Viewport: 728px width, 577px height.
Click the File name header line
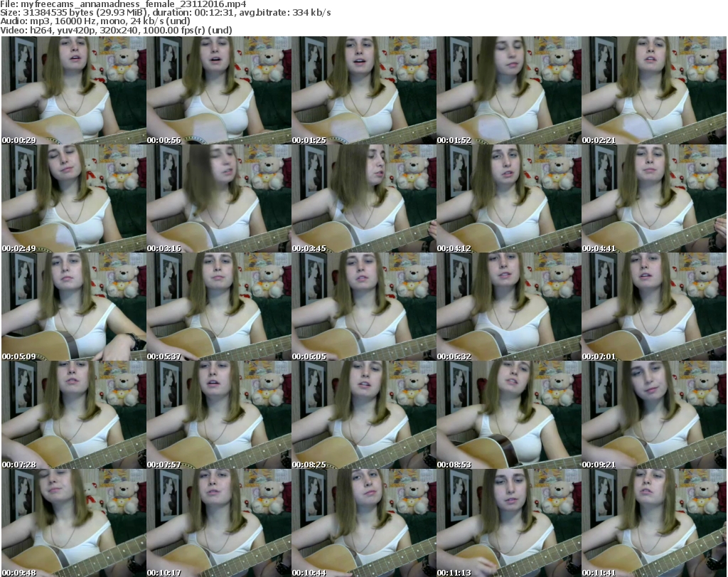(x=124, y=4)
